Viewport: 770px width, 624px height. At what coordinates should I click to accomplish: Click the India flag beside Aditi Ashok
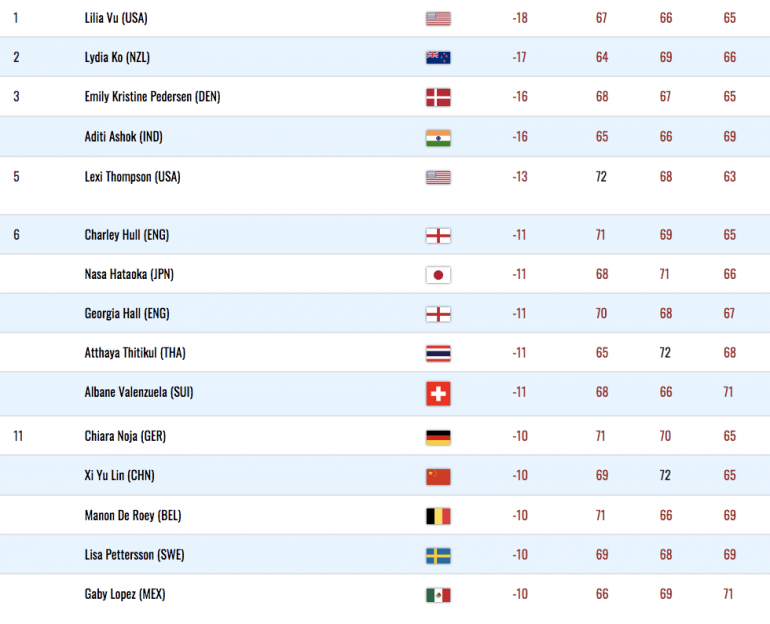[438, 138]
